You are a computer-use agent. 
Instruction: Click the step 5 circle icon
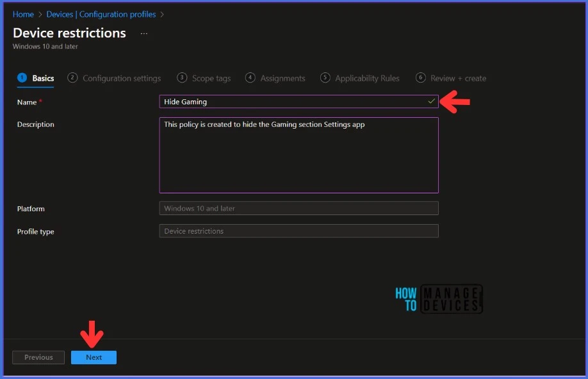point(325,77)
